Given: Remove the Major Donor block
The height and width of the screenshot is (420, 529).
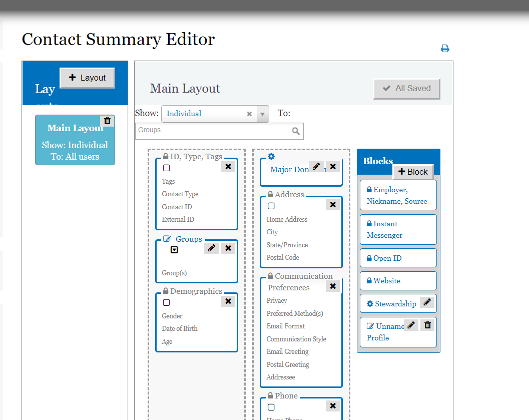Looking at the screenshot, I should click(x=333, y=166).
